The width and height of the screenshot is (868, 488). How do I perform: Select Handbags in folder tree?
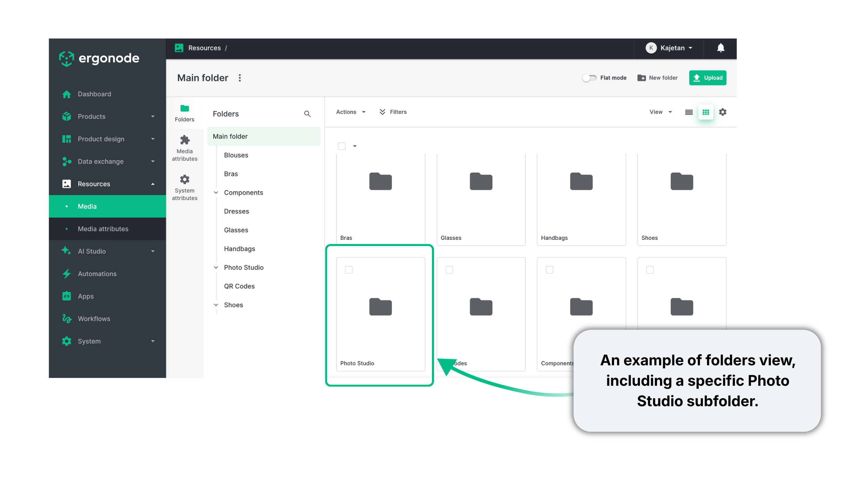point(240,249)
